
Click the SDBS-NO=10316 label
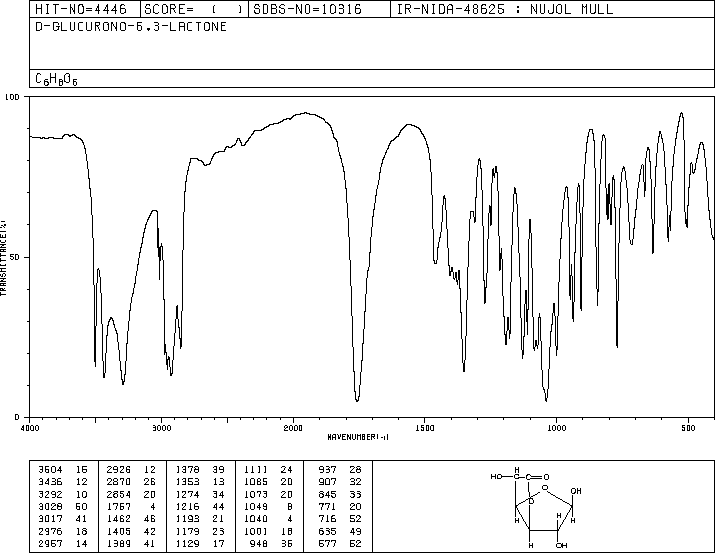point(307,9)
